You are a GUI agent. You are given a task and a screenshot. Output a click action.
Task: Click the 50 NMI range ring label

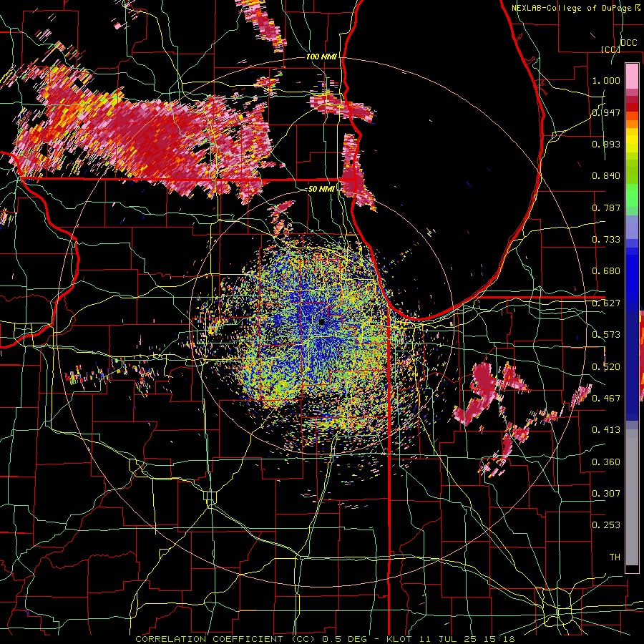321,189
